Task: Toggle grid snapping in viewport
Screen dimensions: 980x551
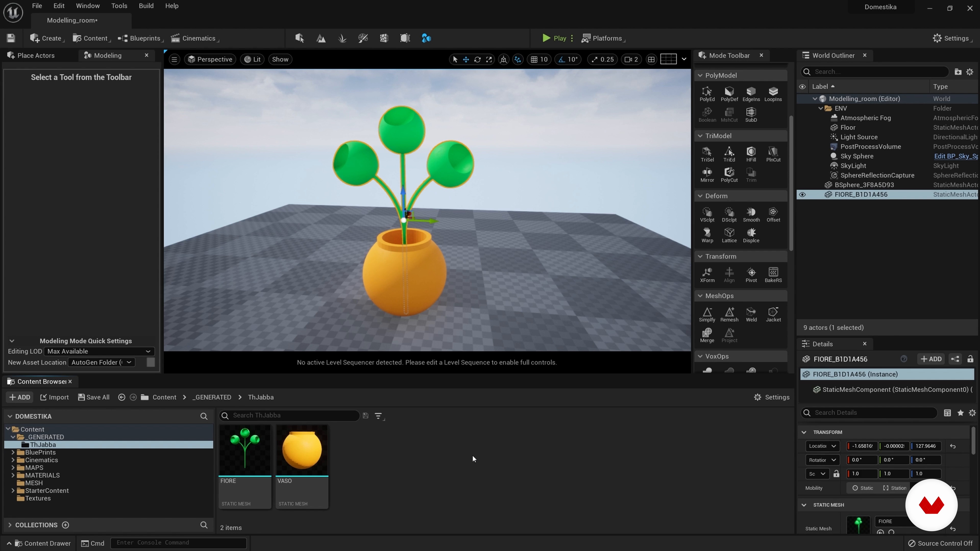Action: point(534,59)
